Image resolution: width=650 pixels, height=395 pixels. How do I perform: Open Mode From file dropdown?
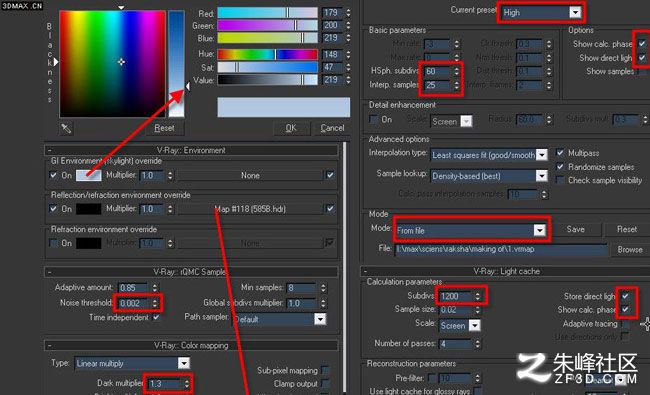(471, 230)
